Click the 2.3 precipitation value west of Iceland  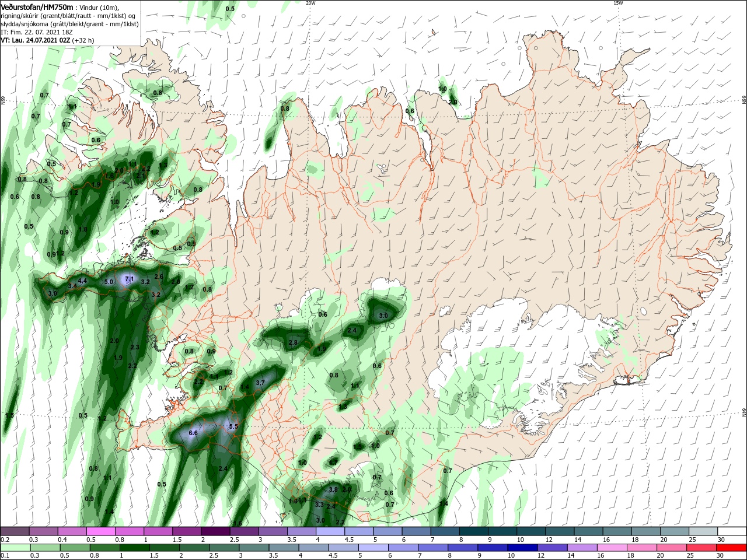tap(135, 347)
